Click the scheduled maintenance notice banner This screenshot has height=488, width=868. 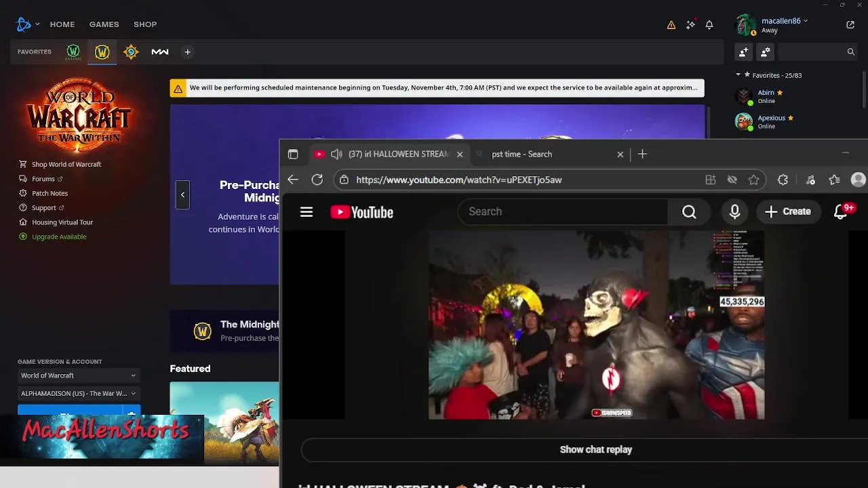point(437,88)
